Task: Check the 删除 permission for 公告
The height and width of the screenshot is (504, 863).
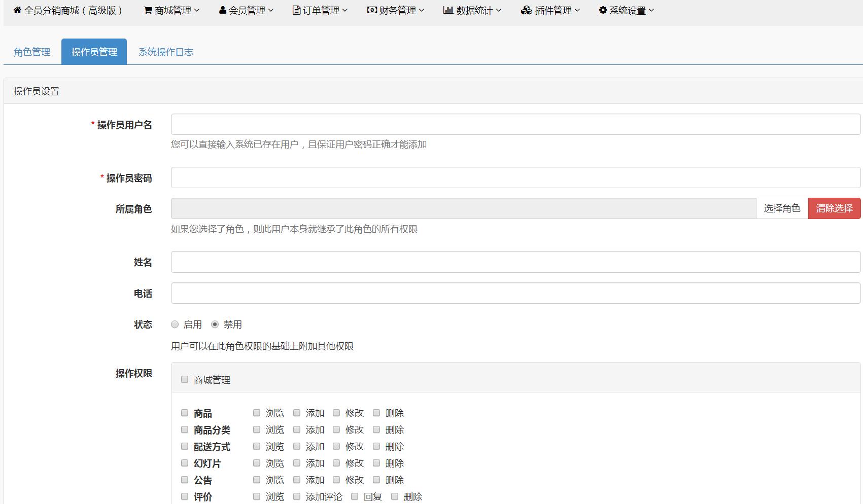Action: click(x=376, y=480)
